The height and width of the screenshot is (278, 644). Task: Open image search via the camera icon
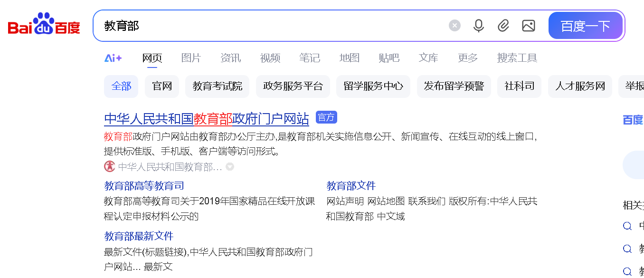coord(529,26)
